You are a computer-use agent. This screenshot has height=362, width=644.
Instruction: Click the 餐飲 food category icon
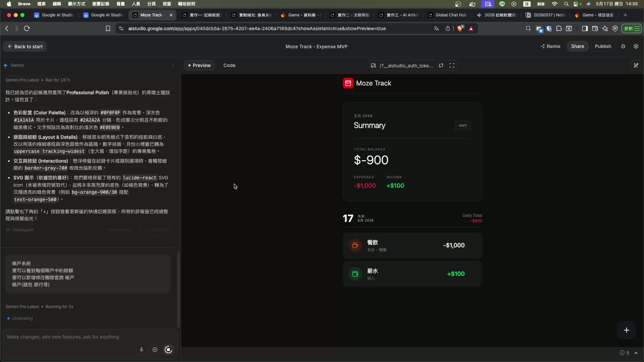[355, 245]
